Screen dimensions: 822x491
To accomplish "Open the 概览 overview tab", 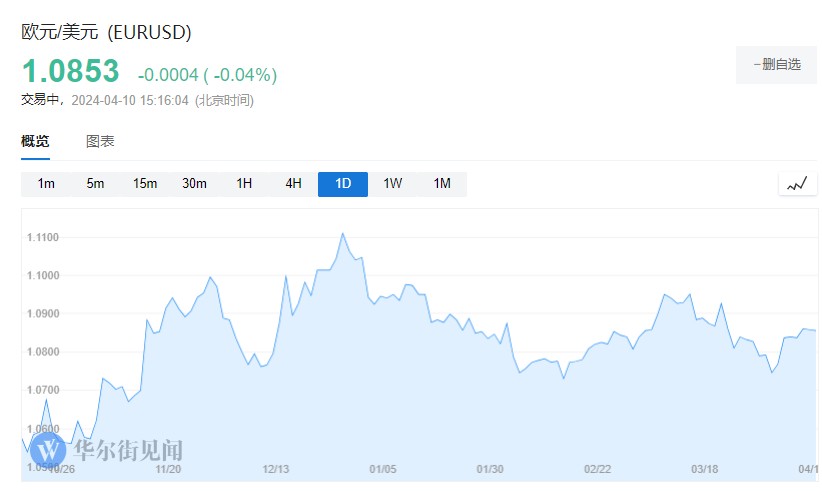I will click(x=35, y=142).
